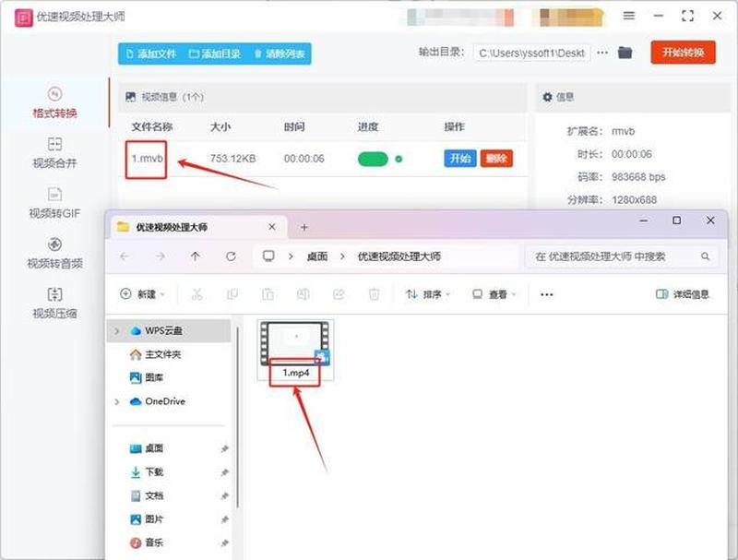Click the red 开始转换 start conversion button
The width and height of the screenshot is (738, 560).
(x=683, y=53)
